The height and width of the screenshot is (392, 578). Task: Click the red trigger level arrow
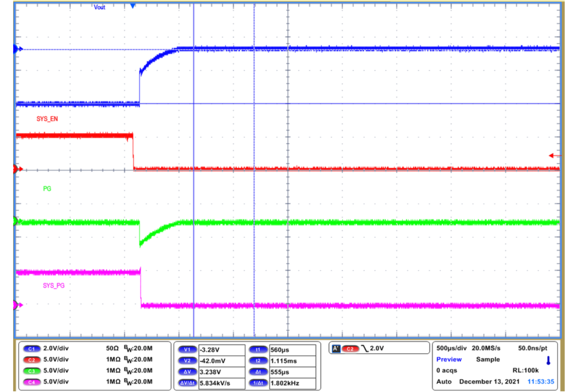click(555, 155)
